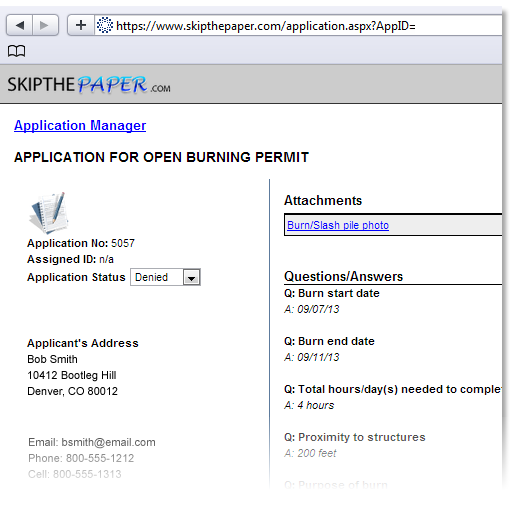Select the Burn end date answer 09/11/13
The width and height of the screenshot is (512, 510).
point(318,357)
